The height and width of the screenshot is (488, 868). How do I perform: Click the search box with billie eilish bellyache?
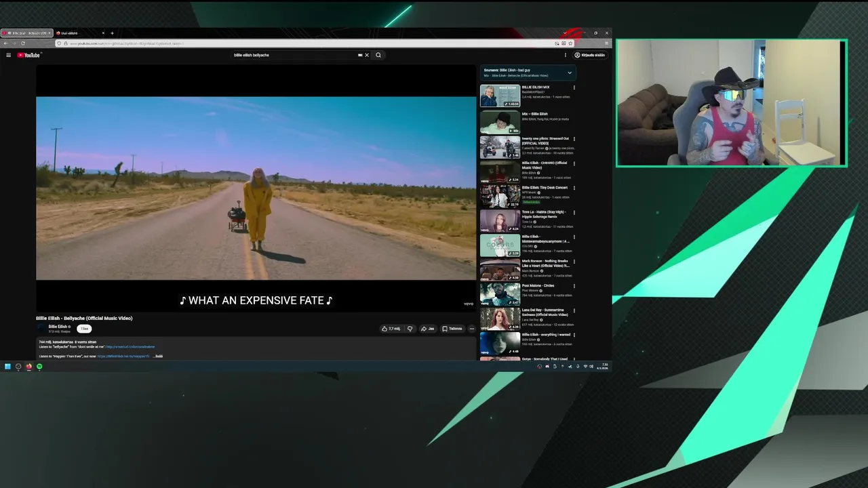[x=294, y=55]
